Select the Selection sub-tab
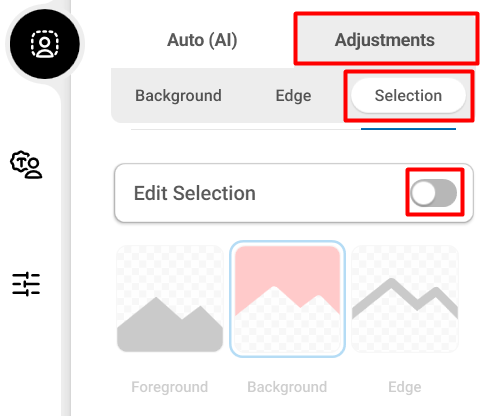 [x=408, y=96]
